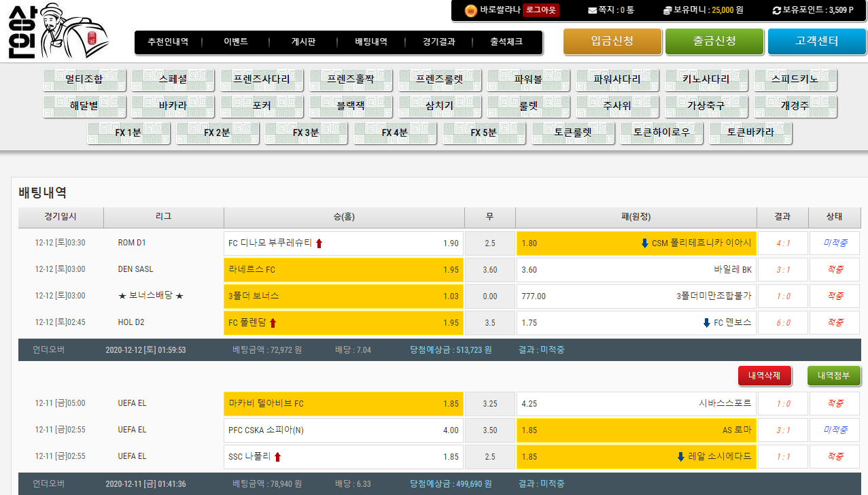This screenshot has width=868, height=495.
Task: Attach history using the 내역첨부 button
Action: pyautogui.click(x=833, y=375)
